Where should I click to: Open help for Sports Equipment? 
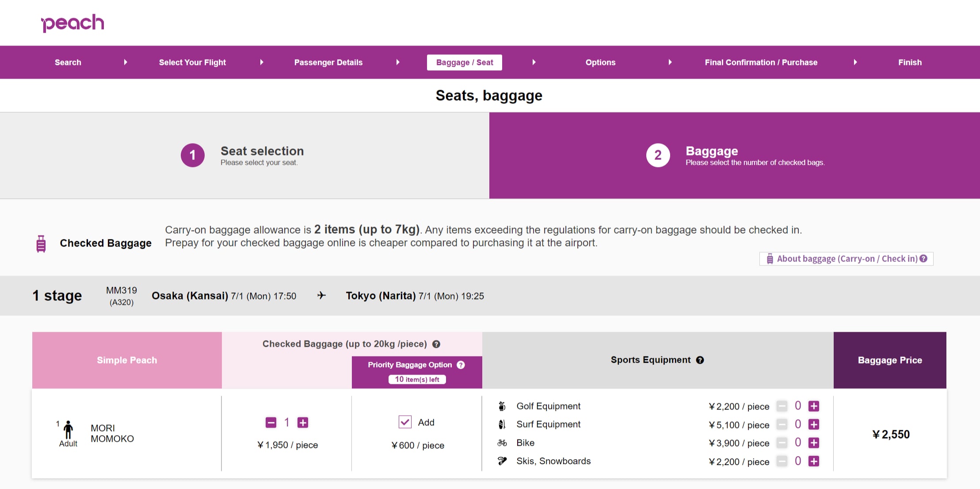(700, 360)
